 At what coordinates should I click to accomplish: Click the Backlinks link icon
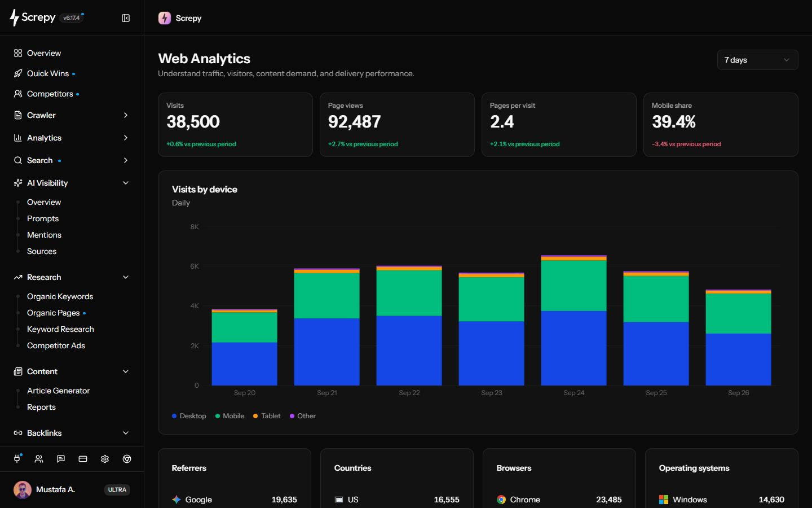tap(18, 433)
